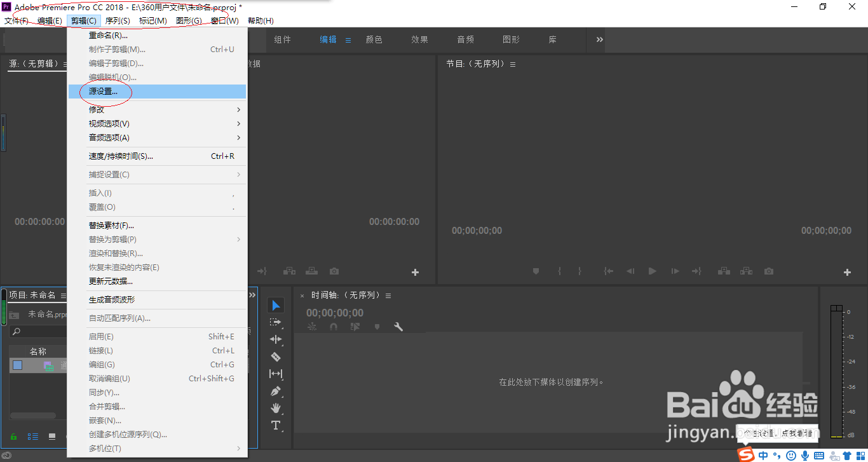Viewport: 868px width, 462px height.
Task: Click Mark Out brace in Program monitor
Action: coord(580,271)
